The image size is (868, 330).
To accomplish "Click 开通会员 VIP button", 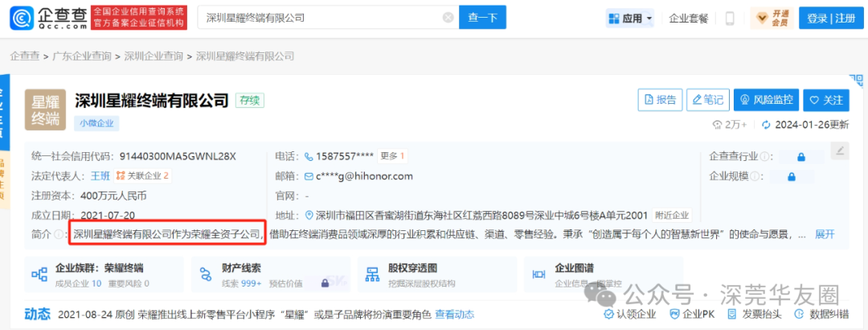I will point(772,19).
